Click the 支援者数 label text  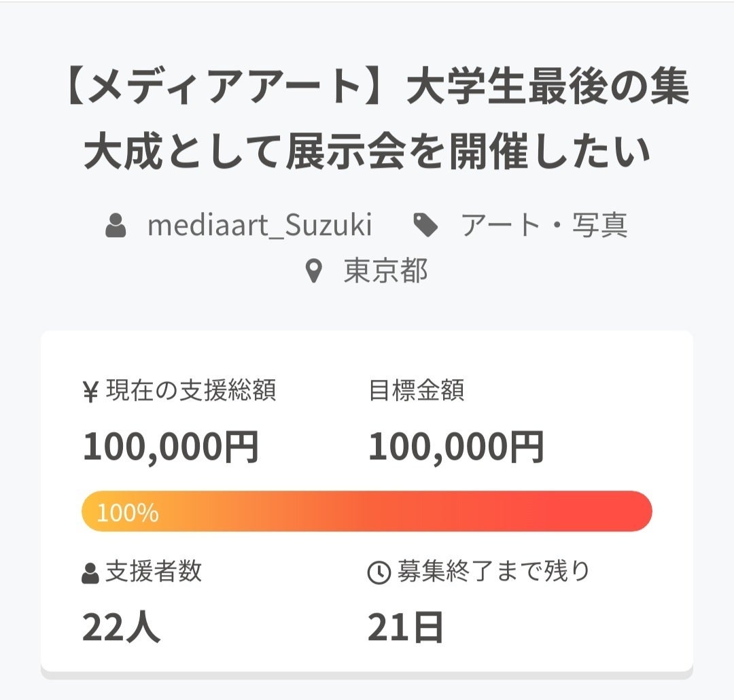154,572
